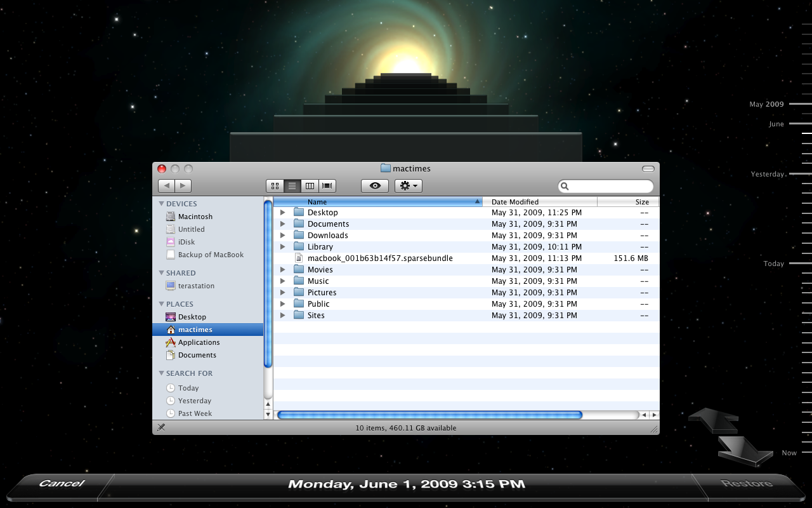812x508 pixels.
Task: Click the Quick Look eye button
Action: point(375,186)
